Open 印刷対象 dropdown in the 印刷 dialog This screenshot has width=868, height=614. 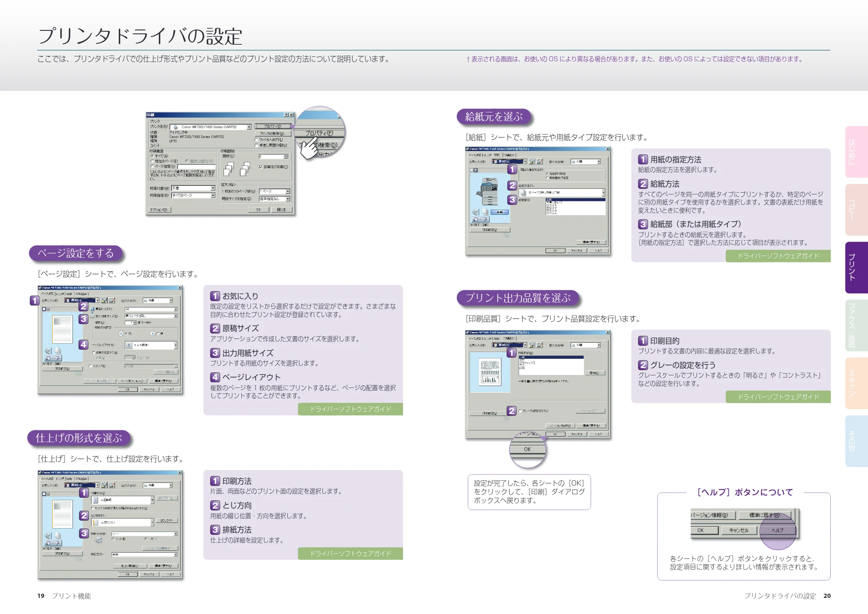click(x=213, y=188)
